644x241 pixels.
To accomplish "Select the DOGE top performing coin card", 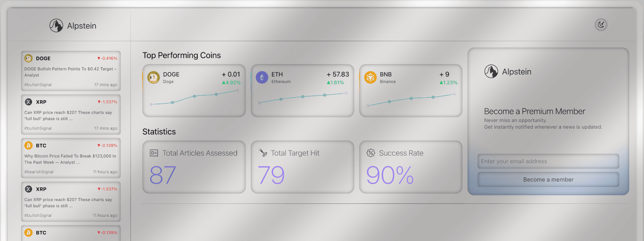I will [x=194, y=91].
